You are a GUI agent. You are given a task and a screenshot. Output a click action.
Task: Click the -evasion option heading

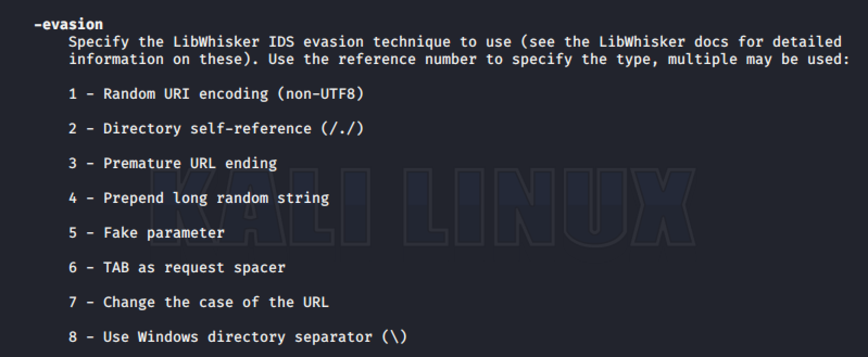point(68,24)
